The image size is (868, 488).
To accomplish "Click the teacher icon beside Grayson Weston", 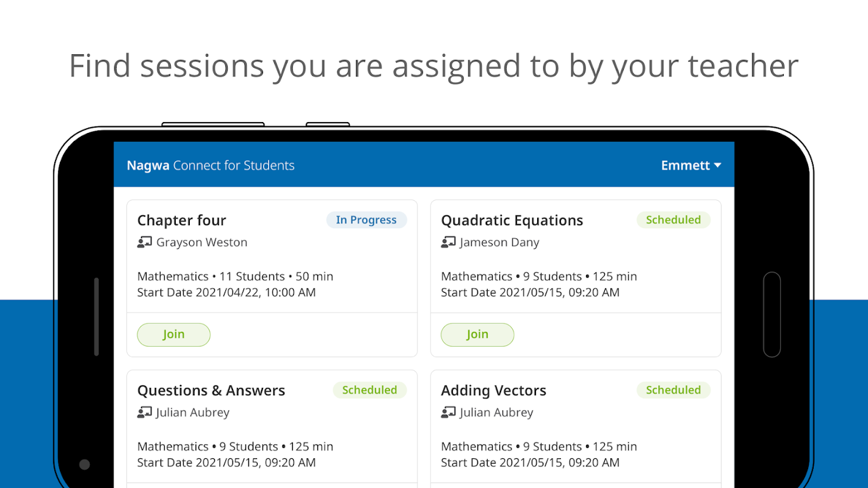I will (x=144, y=242).
